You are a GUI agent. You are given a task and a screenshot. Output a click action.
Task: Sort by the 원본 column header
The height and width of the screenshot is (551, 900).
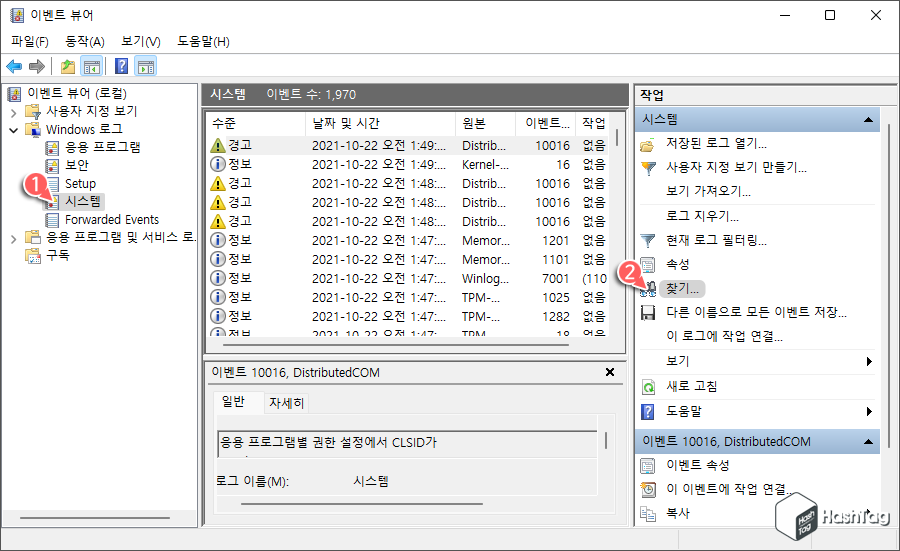(x=486, y=123)
